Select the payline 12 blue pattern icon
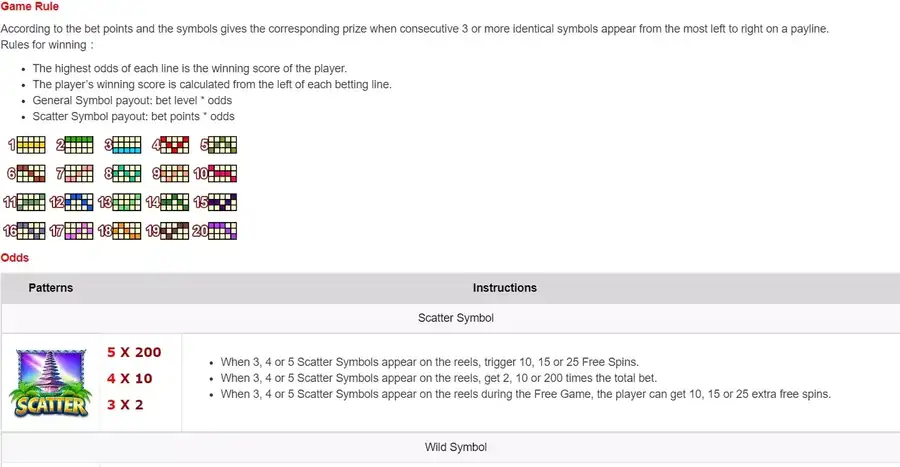This screenshot has height=467, width=900. point(72,202)
